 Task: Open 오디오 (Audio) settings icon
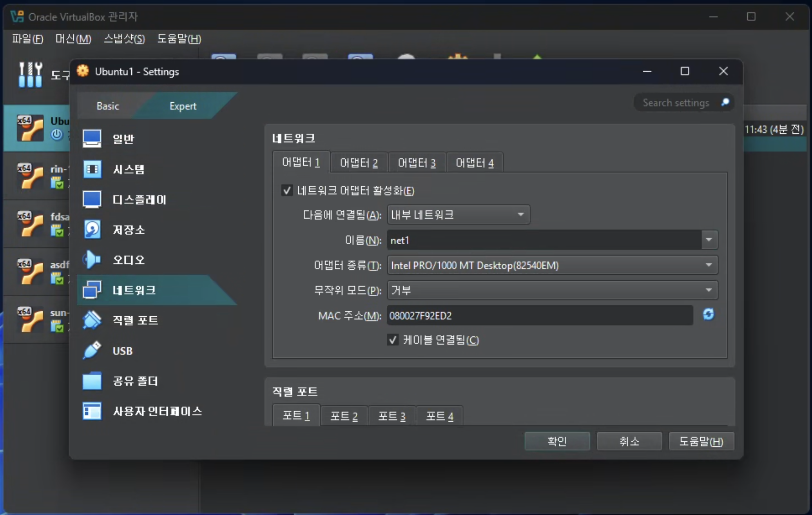92,260
